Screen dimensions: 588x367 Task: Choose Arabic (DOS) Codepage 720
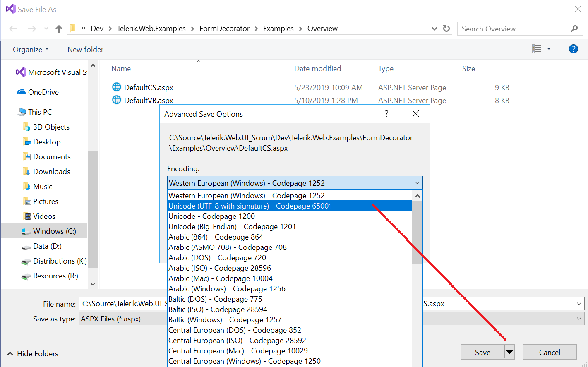tap(290, 258)
